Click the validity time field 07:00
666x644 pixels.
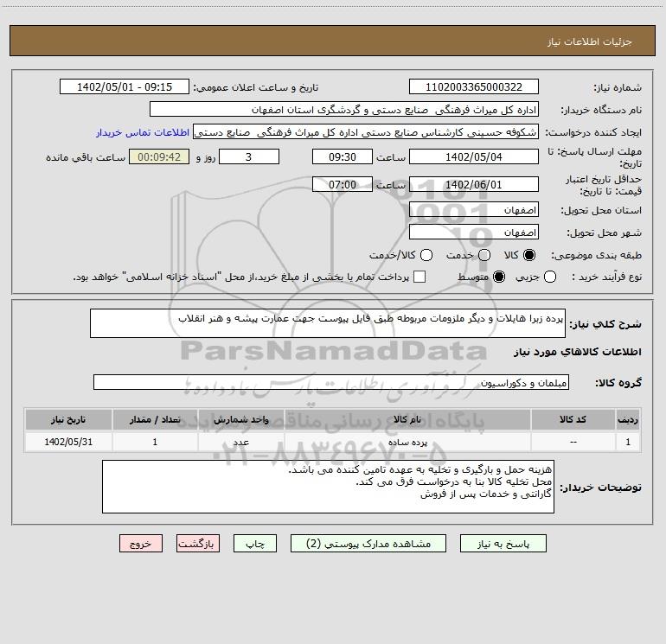click(343, 184)
